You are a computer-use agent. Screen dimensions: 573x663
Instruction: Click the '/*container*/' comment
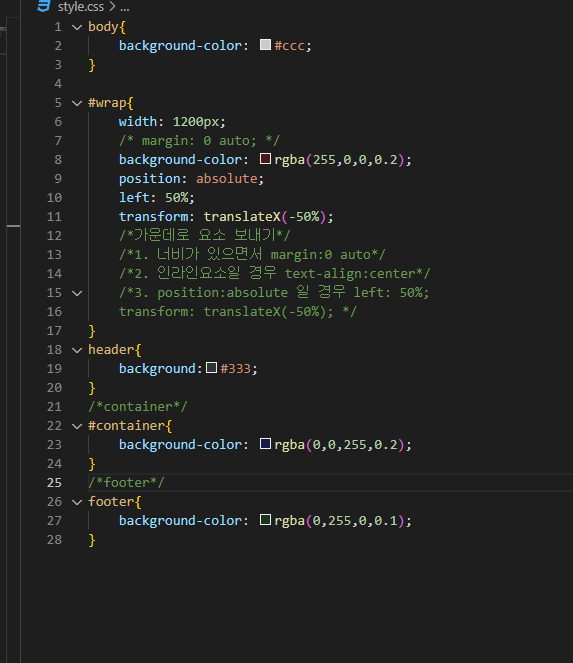point(137,407)
